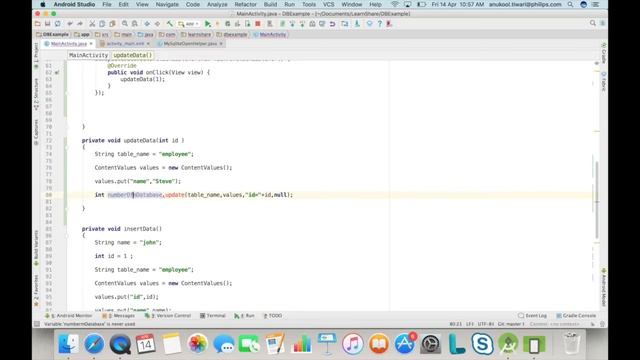640x360 pixels.
Task: Click the Help question mark toolbar icon
Action: tap(379, 24)
